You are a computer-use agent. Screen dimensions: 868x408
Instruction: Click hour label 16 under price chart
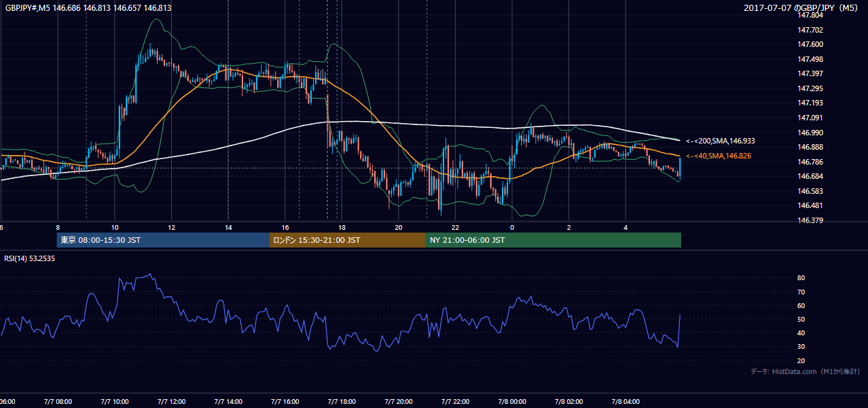(x=285, y=228)
